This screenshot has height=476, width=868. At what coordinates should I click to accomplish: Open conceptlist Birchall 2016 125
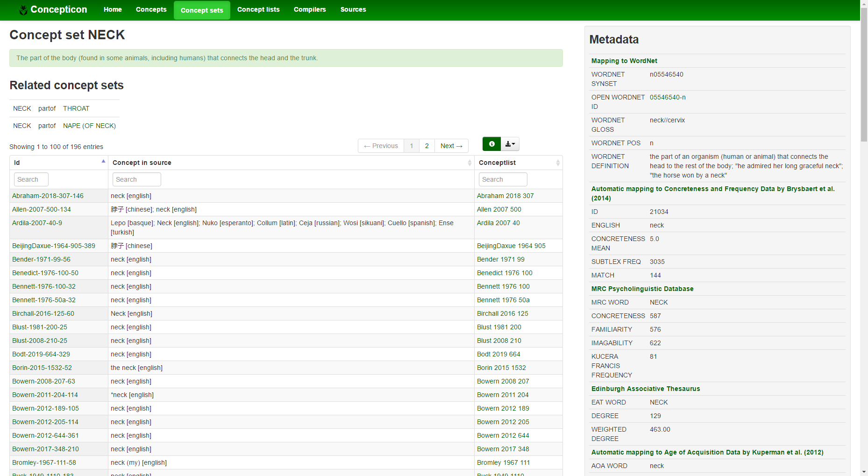click(503, 313)
